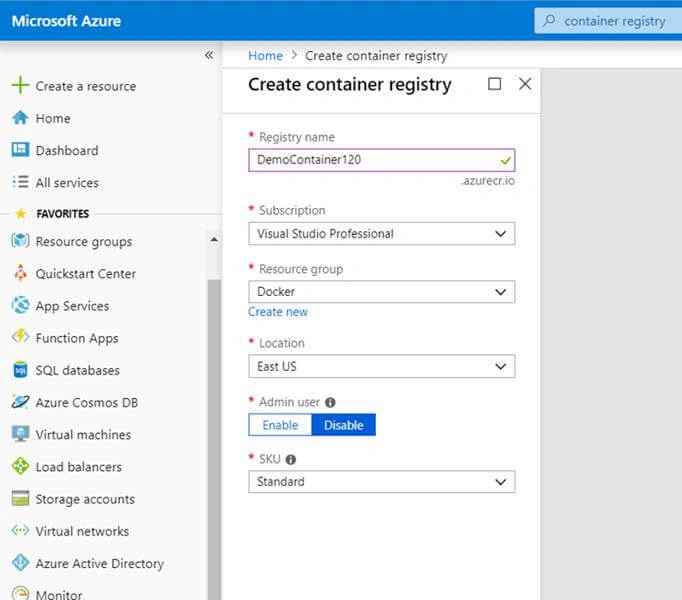Maximize the Create container registry blade

tap(495, 84)
